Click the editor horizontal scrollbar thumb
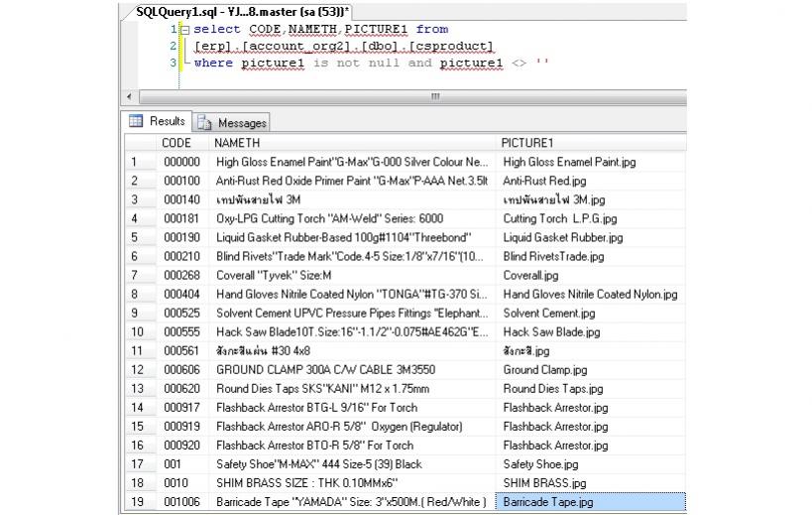Viewport: 812px width, 515px height. pos(413,97)
